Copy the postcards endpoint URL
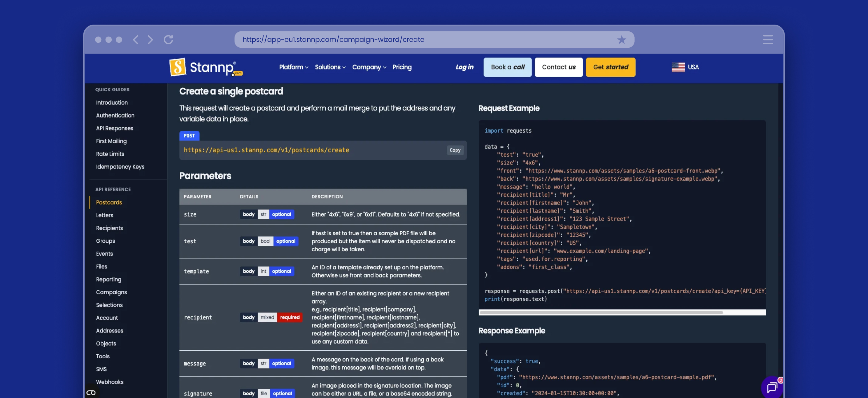Image resolution: width=868 pixels, height=398 pixels. (x=455, y=150)
